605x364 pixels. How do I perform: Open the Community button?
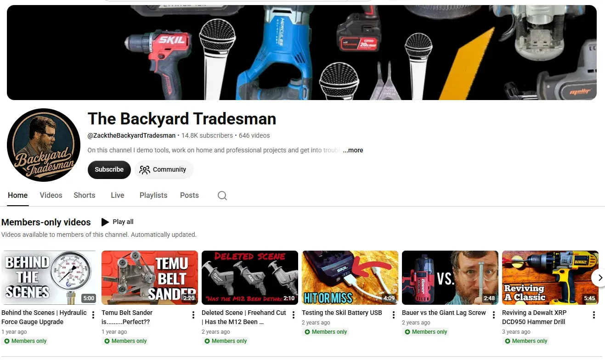tap(164, 169)
